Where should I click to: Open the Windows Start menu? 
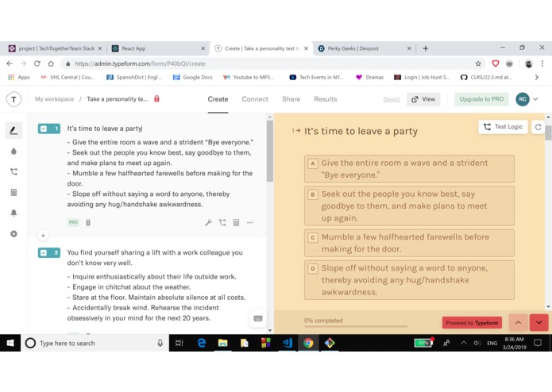10,343
